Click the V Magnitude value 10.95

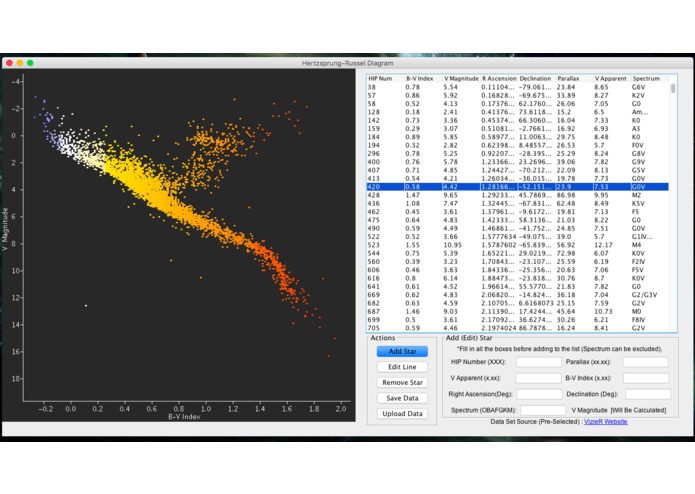453,245
